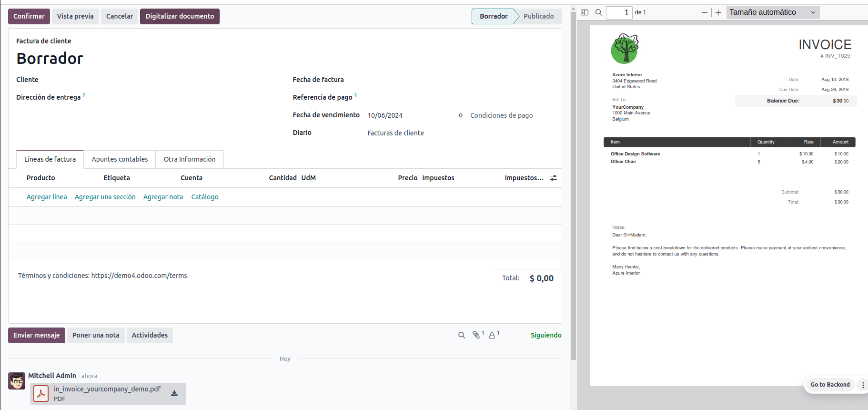
Task: Click Office Chair item in PDF
Action: coord(623,162)
